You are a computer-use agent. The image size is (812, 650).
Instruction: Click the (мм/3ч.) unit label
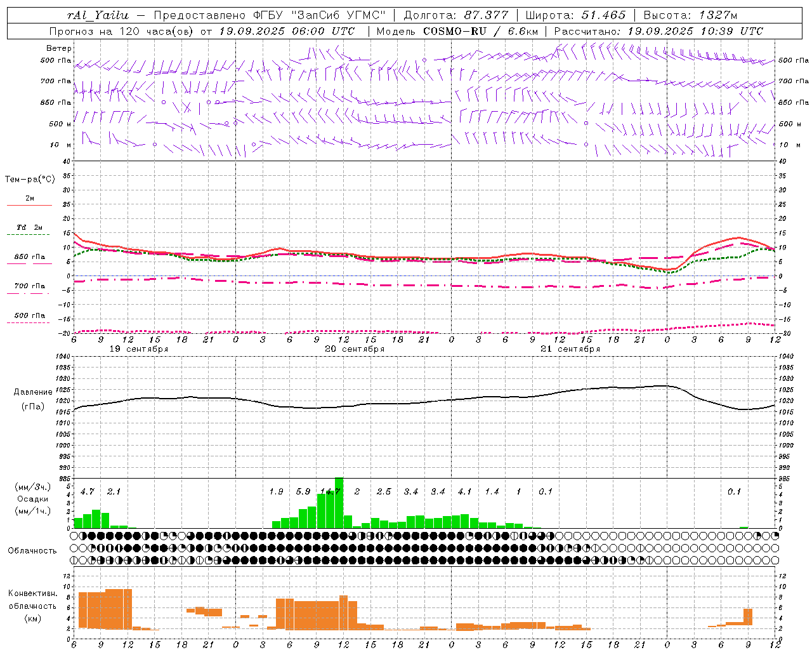pyautogui.click(x=33, y=487)
